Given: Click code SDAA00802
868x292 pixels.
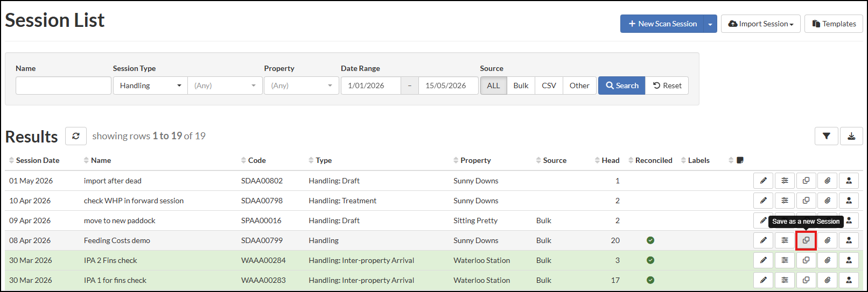Looking at the screenshot, I should pos(262,181).
